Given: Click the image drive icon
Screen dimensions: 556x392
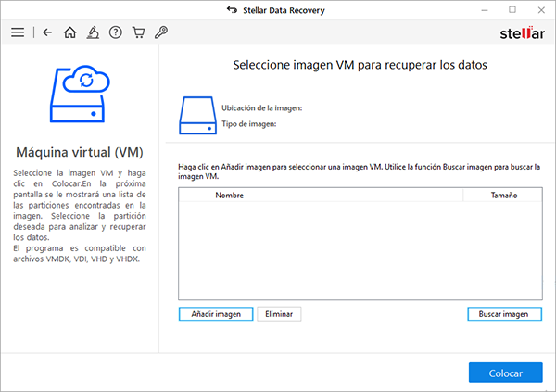Looking at the screenshot, I should [197, 115].
